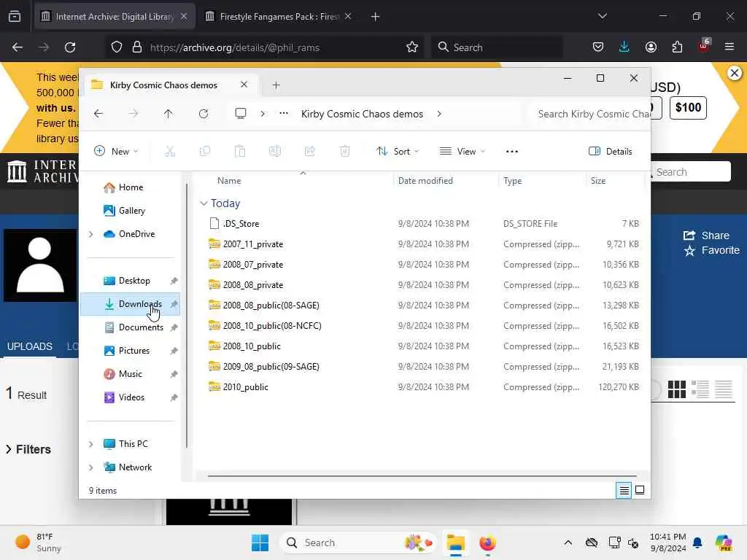This screenshot has width=747, height=560.
Task: Show hidden tray icons chevron
Action: tap(568, 542)
